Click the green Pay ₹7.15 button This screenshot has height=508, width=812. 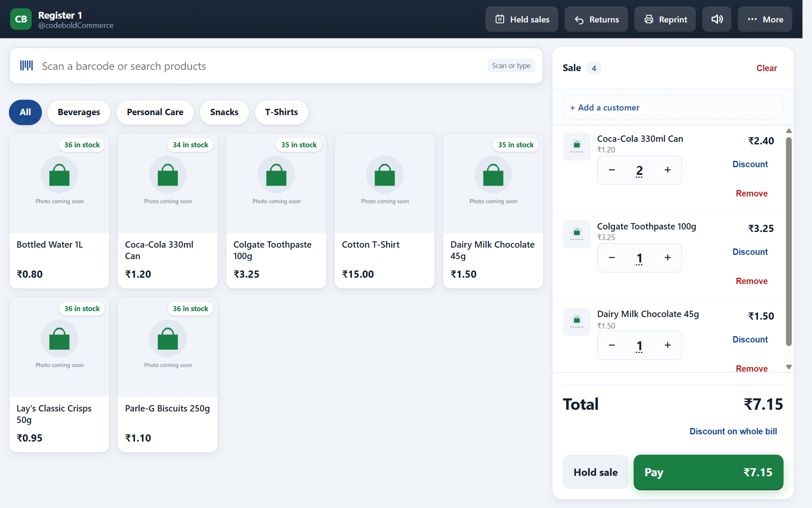pos(708,472)
